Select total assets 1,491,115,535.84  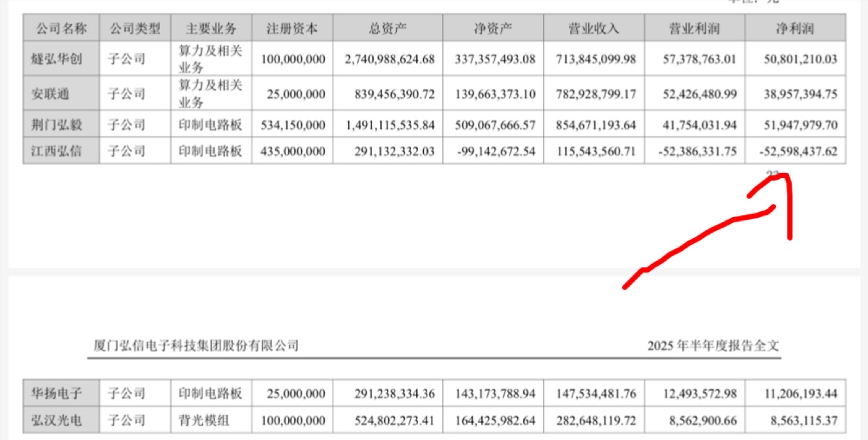[x=389, y=125]
